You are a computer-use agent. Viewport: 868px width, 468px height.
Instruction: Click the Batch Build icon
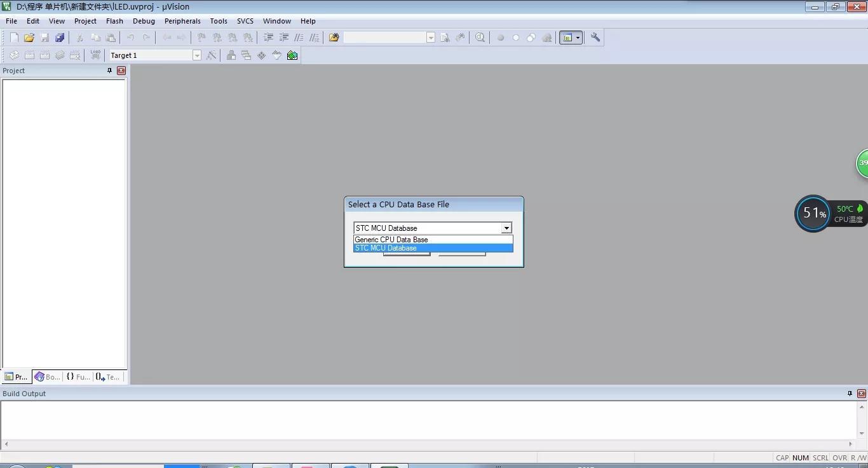(60, 55)
